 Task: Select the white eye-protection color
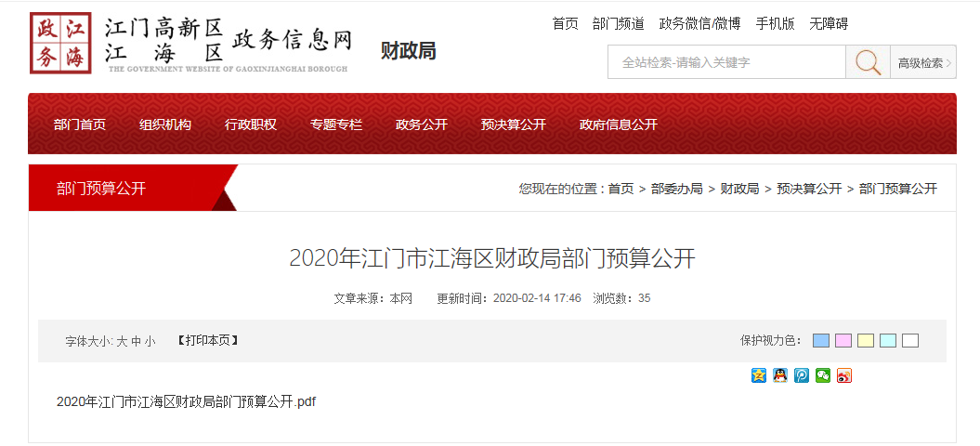(910, 341)
